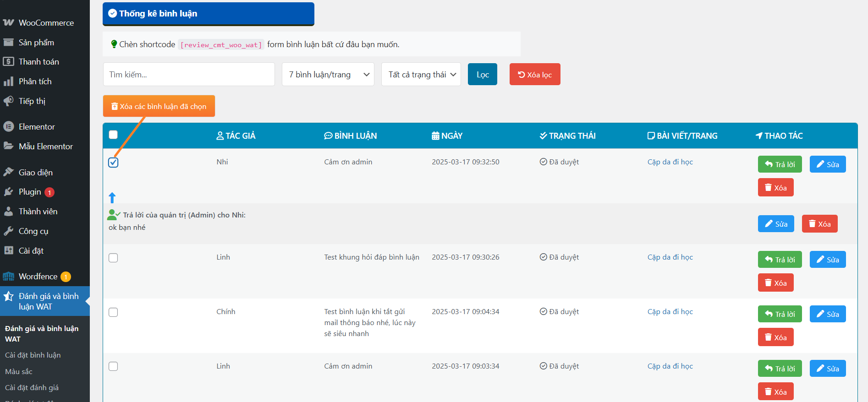The width and height of the screenshot is (868, 402).
Task: Click the blue up arrow under Nhi's comment
Action: [x=112, y=197]
